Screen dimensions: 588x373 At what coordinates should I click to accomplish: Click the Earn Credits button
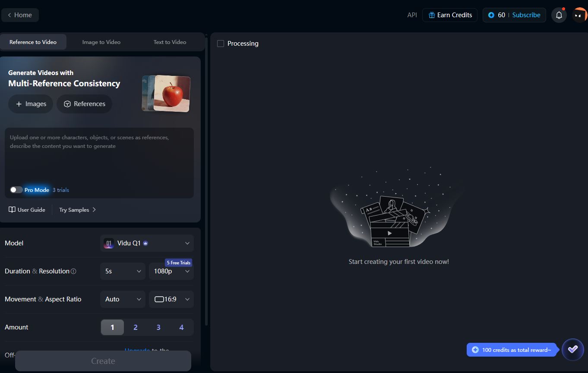pos(450,15)
